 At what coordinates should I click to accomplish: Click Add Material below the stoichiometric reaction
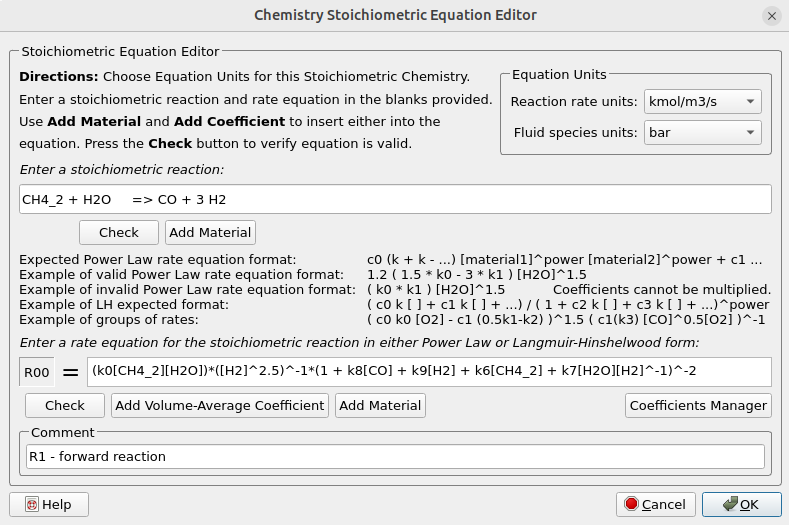click(210, 232)
